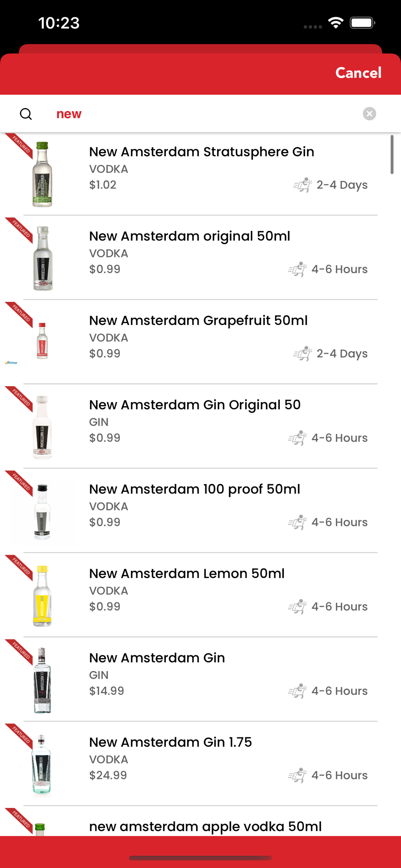Select New Amsterdam original 50ml
This screenshot has width=401, height=868.
pyautogui.click(x=190, y=236)
